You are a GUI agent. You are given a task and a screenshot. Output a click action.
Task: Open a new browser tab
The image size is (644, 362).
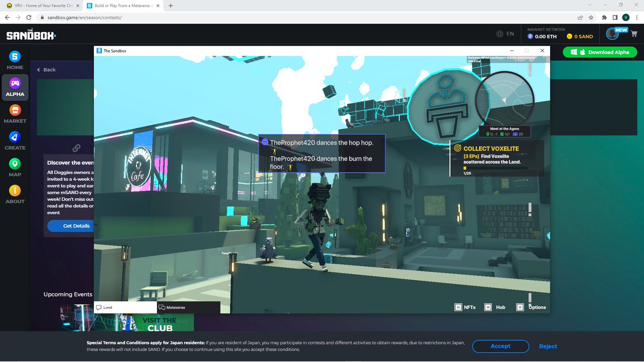(x=171, y=5)
